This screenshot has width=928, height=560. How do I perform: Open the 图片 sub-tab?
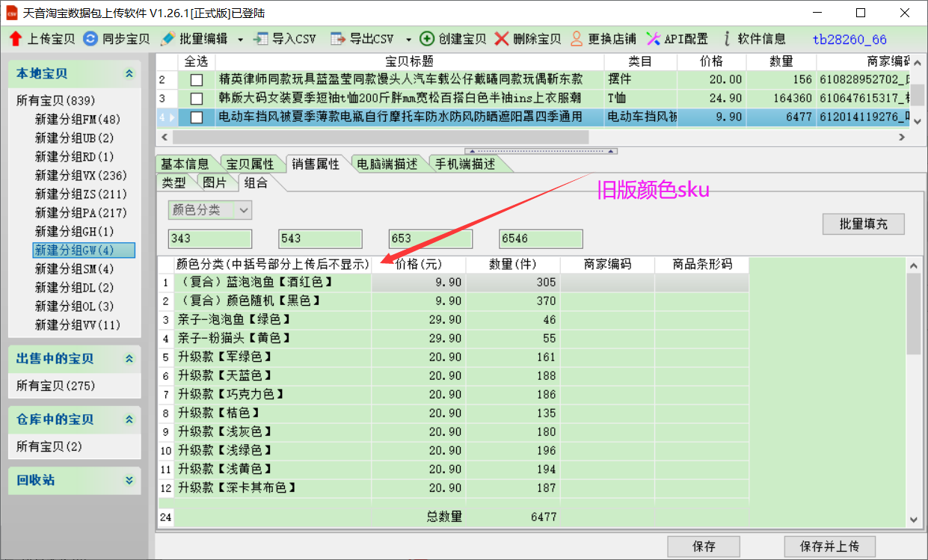tap(215, 182)
